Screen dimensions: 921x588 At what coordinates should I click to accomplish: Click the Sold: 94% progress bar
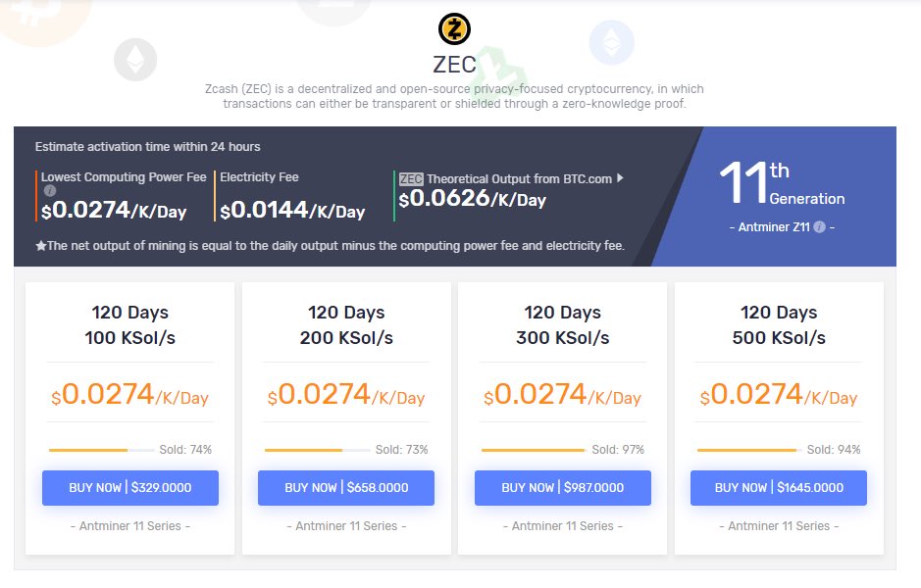click(x=749, y=450)
